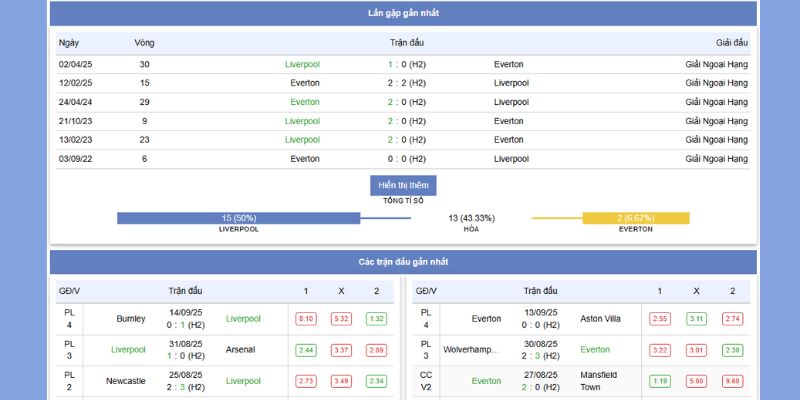Select odds 5.60 in Mansfield Town row
This screenshot has width=800, height=400.
click(696, 381)
